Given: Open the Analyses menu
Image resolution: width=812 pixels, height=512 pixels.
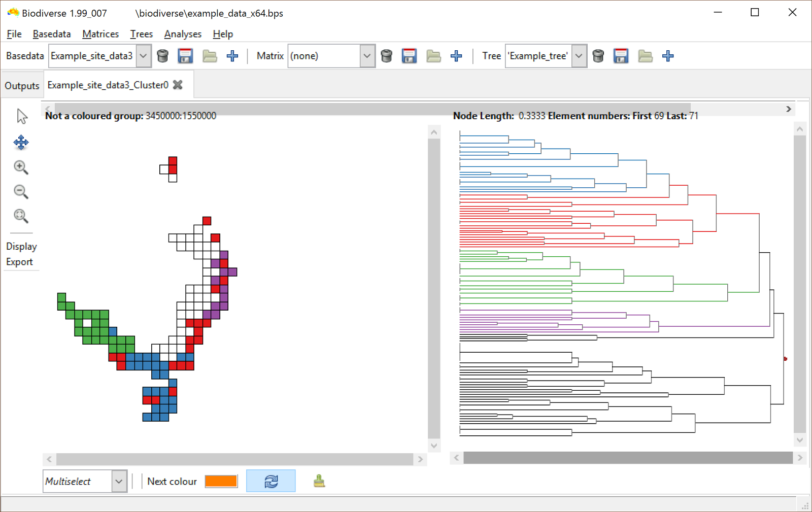Looking at the screenshot, I should [182, 34].
